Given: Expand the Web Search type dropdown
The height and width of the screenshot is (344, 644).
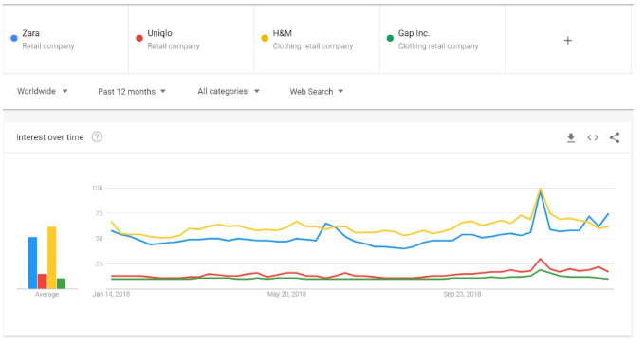Looking at the screenshot, I should pyautogui.click(x=316, y=92).
